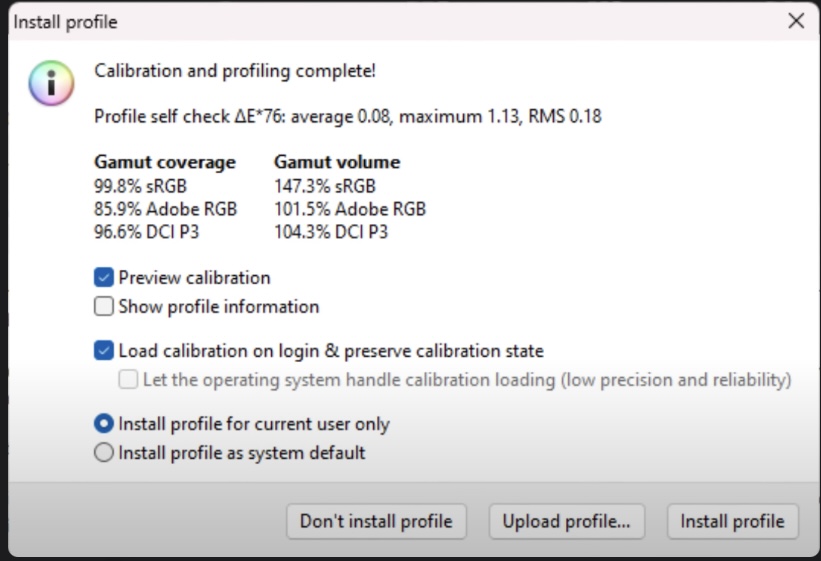The height and width of the screenshot is (561, 821).
Task: Click the colorful information icon
Action: pyautogui.click(x=51, y=82)
